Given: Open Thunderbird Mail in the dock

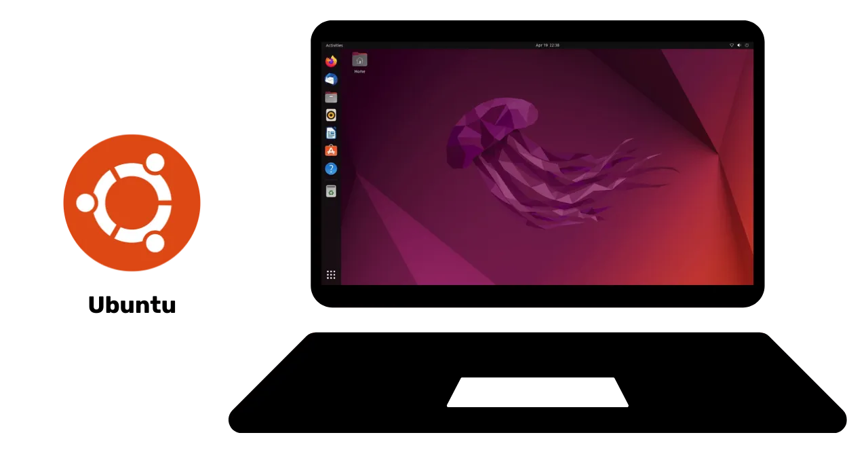Looking at the screenshot, I should click(x=331, y=79).
